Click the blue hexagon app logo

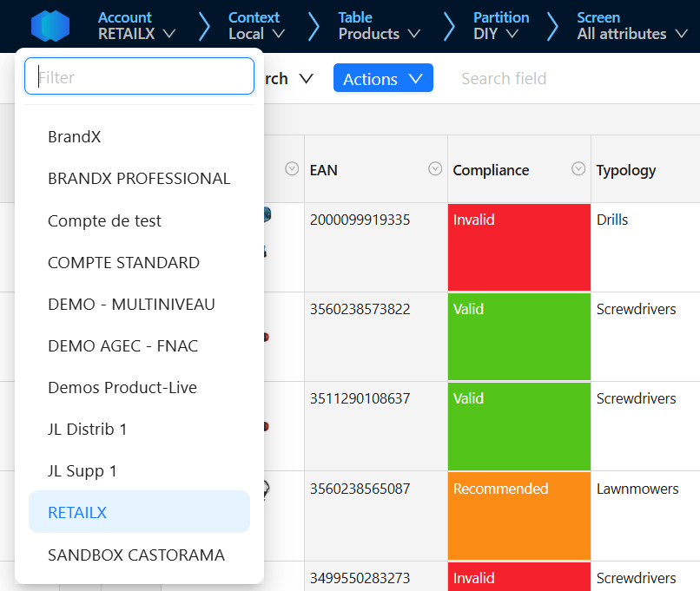click(50, 26)
